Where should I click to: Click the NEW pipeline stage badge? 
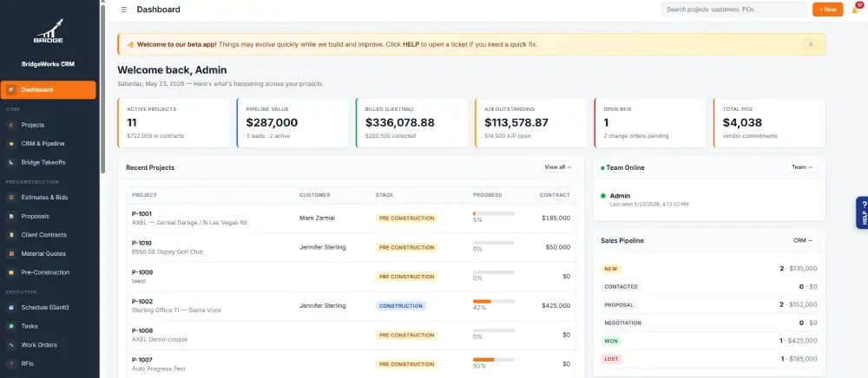tap(610, 269)
